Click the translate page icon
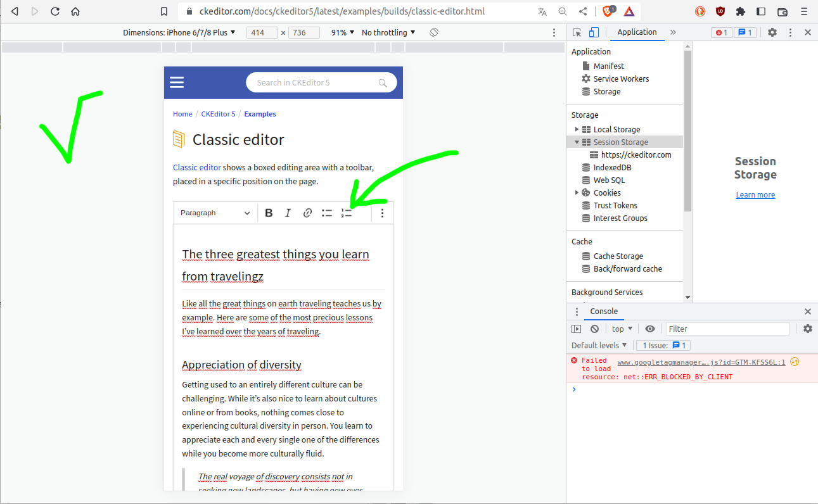The width and height of the screenshot is (818, 504). pyautogui.click(x=542, y=11)
